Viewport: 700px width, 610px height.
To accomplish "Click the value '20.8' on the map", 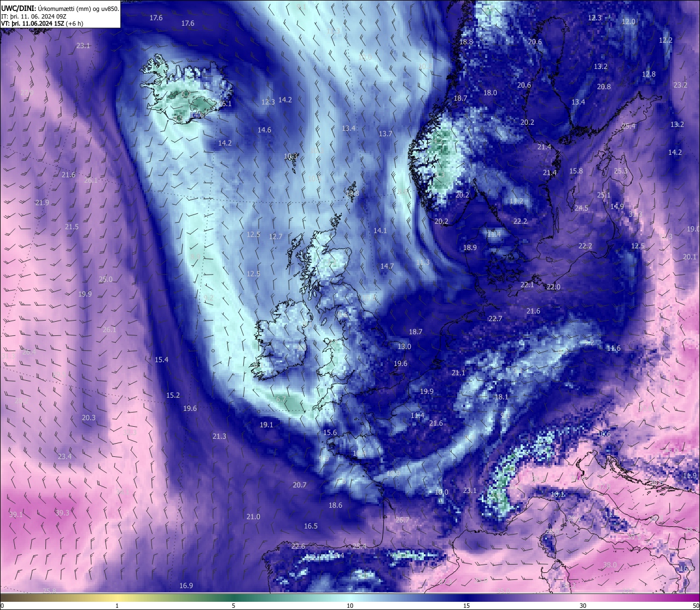I will point(604,87).
